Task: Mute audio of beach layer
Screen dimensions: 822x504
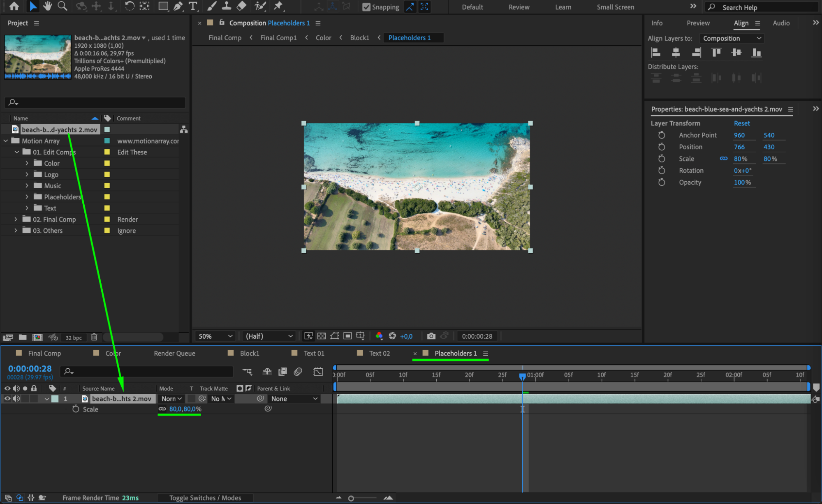Action: pyautogui.click(x=16, y=398)
